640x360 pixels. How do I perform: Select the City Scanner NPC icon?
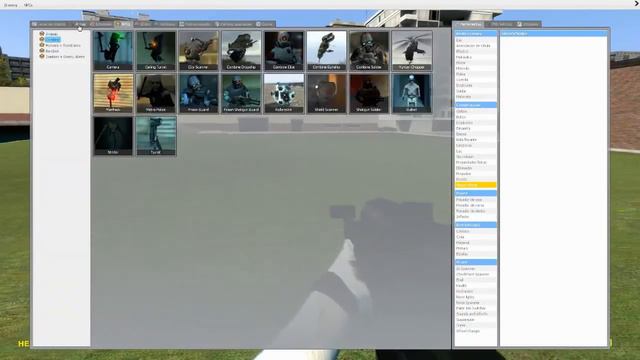click(198, 51)
